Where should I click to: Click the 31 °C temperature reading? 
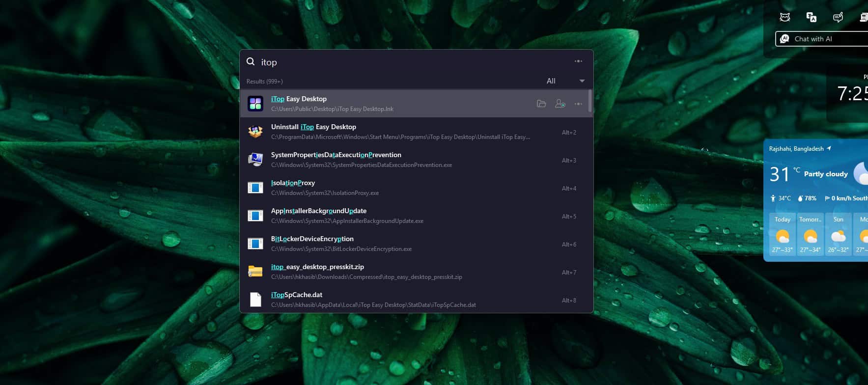(x=784, y=174)
